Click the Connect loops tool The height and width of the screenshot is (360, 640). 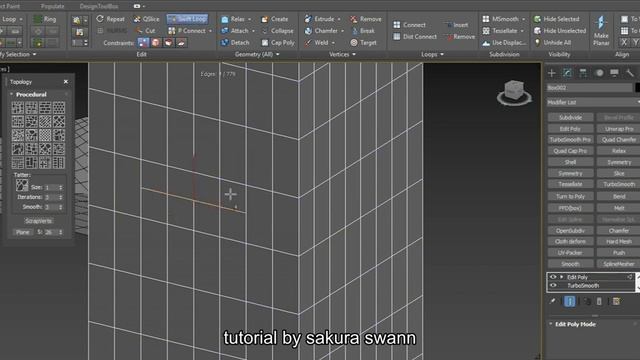409,25
